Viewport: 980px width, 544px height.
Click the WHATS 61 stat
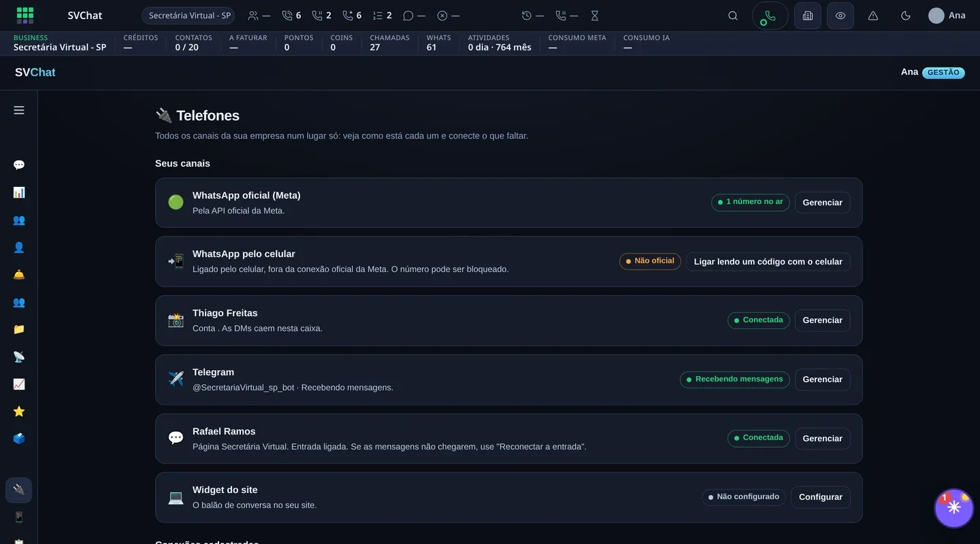(438, 43)
